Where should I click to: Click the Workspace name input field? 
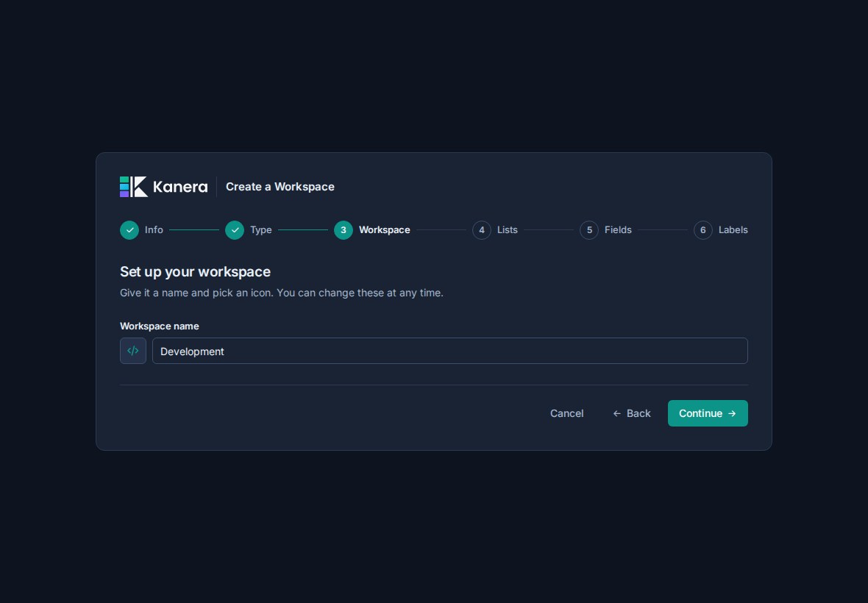tap(450, 351)
